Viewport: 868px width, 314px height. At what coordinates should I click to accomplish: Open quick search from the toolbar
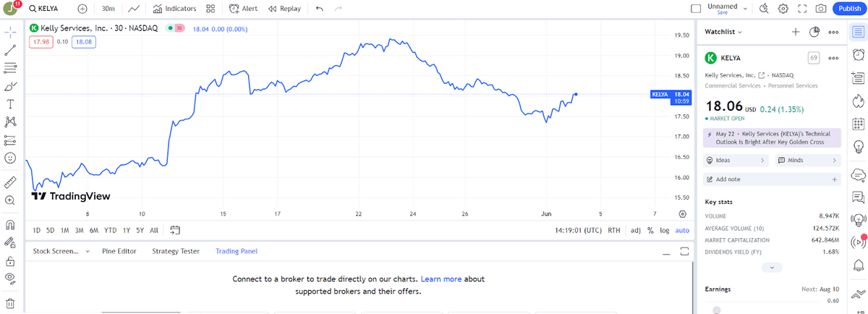(765, 9)
